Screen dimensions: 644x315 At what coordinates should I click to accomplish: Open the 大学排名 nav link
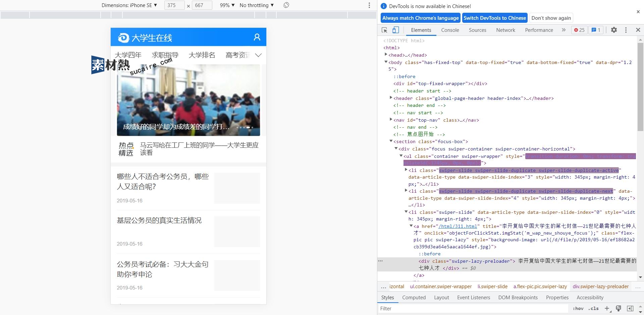(202, 55)
